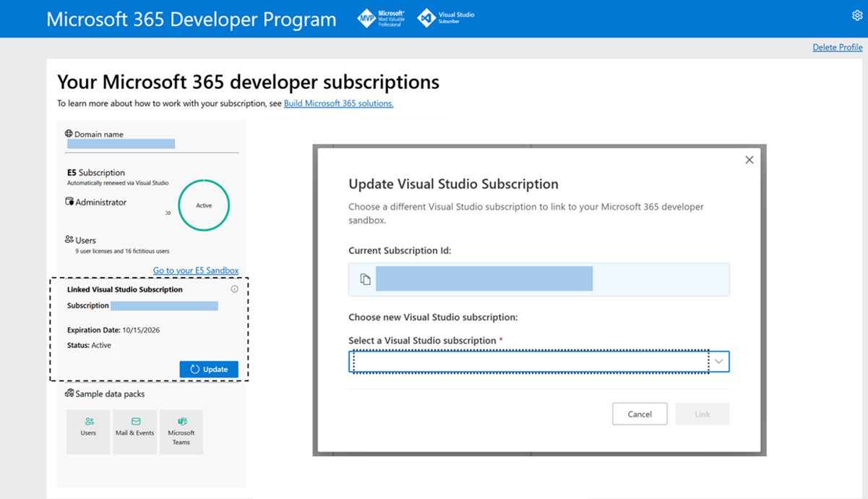Open settings via the gear icon
This screenshot has width=868, height=499.
[x=859, y=16]
